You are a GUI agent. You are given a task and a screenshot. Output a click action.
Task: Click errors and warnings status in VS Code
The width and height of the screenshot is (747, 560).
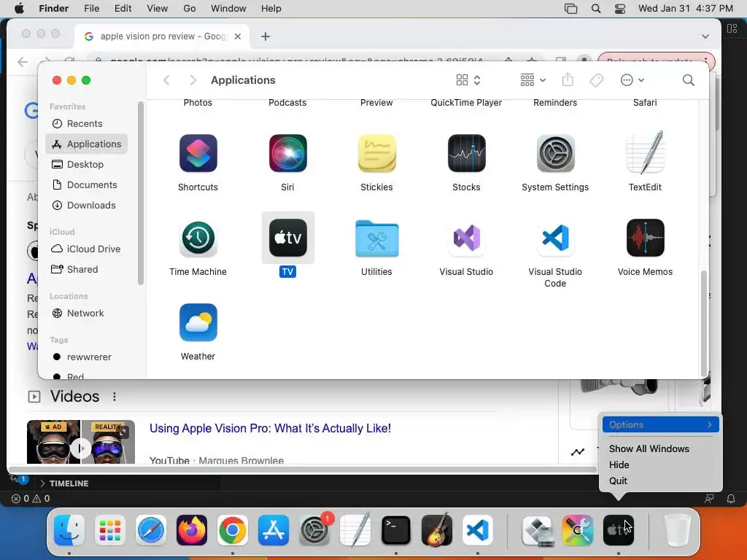click(x=31, y=499)
